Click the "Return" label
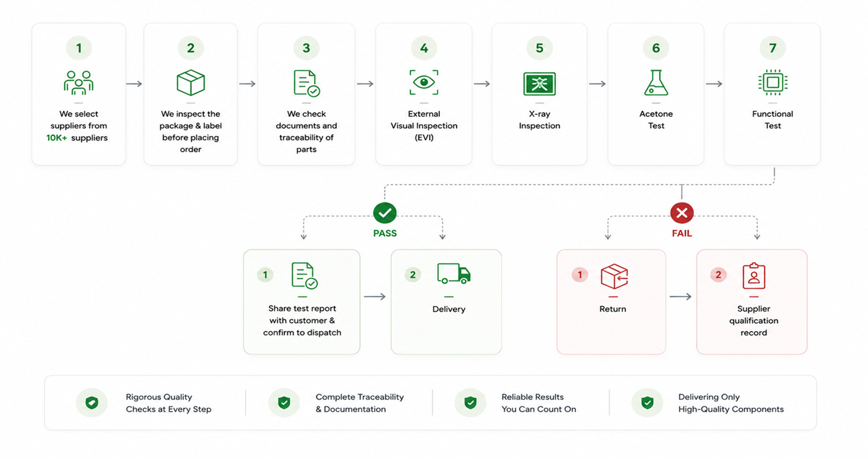 (x=612, y=309)
